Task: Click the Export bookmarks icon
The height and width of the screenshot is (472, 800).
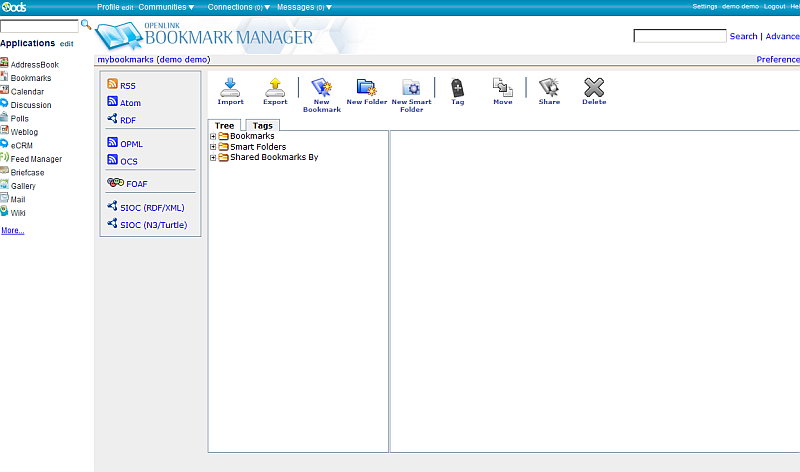Action: [x=274, y=88]
